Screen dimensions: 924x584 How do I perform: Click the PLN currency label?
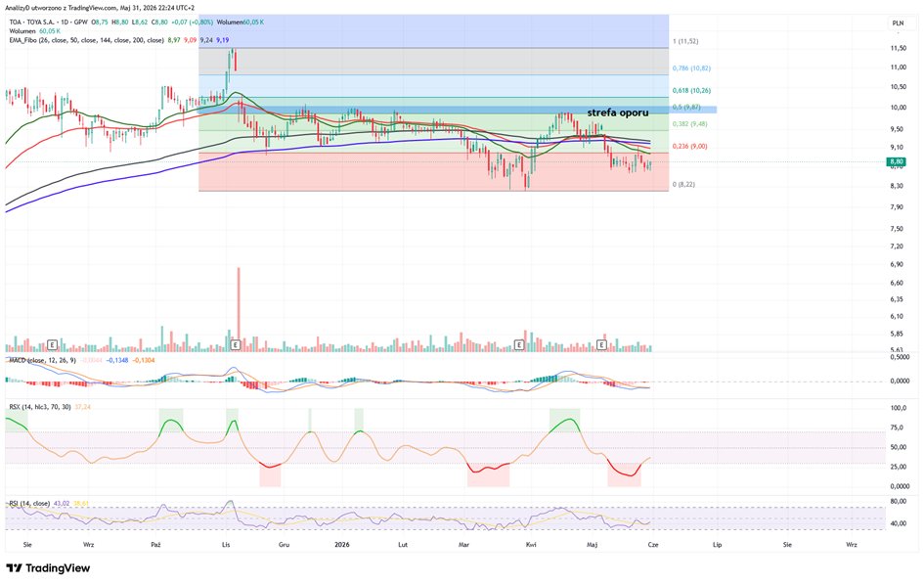(x=898, y=22)
